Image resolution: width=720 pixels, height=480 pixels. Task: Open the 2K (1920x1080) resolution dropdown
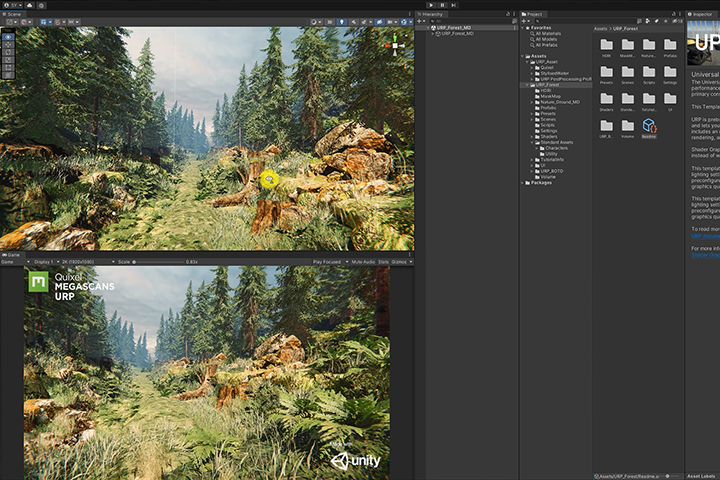pos(88,262)
